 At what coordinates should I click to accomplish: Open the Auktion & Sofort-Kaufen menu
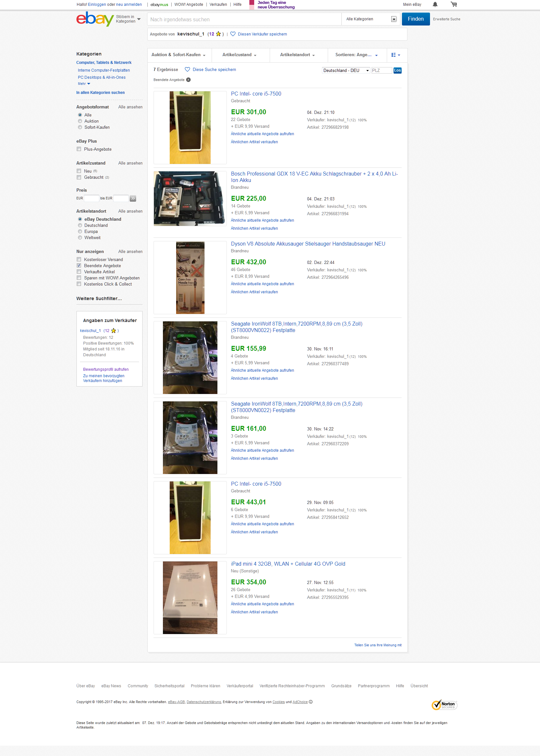coord(179,55)
